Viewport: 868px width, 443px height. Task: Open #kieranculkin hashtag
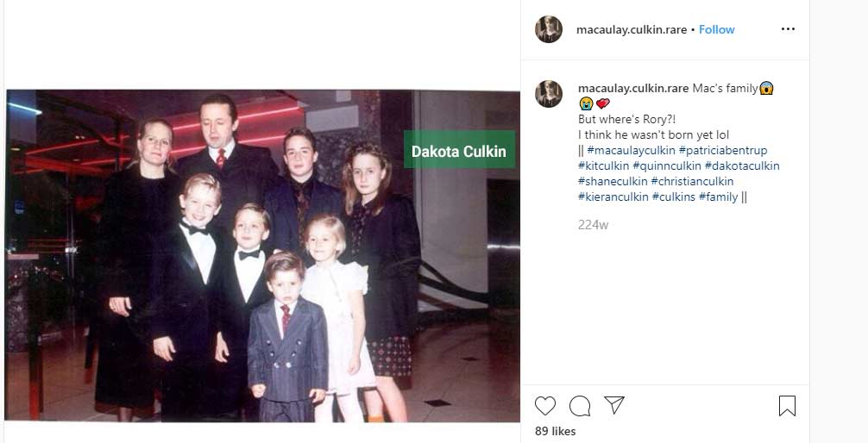(613, 197)
